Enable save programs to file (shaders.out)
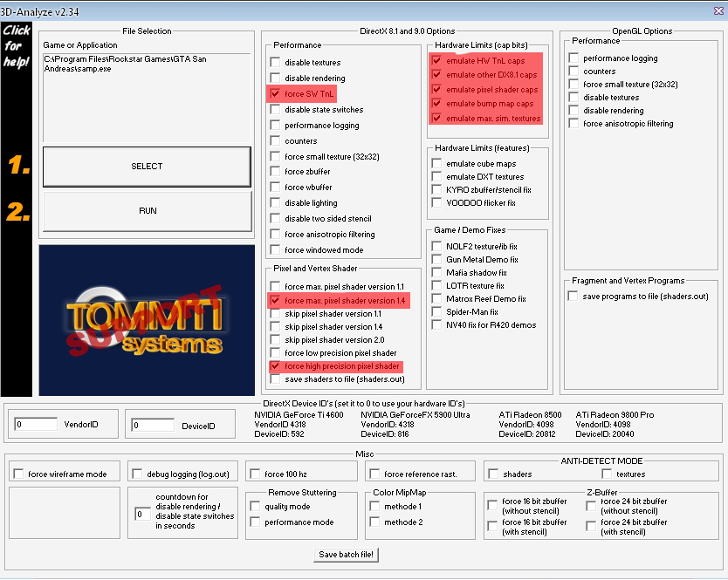The image size is (728, 580). pos(573,297)
